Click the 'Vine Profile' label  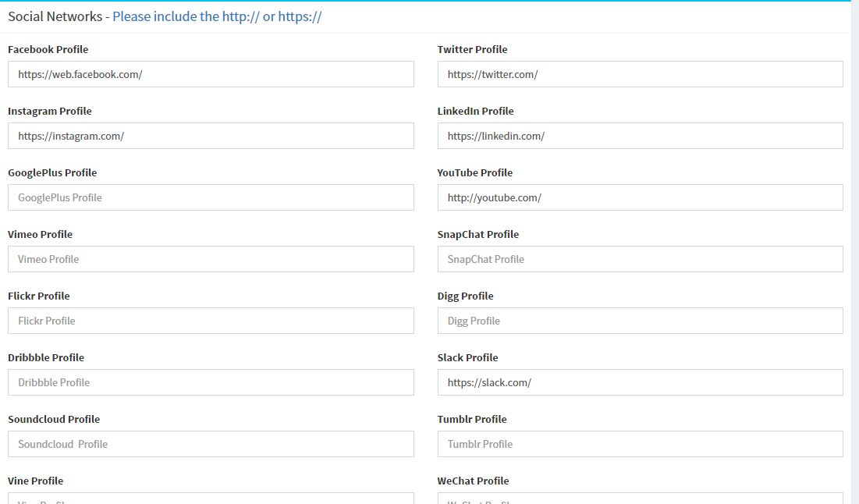[x=36, y=481]
